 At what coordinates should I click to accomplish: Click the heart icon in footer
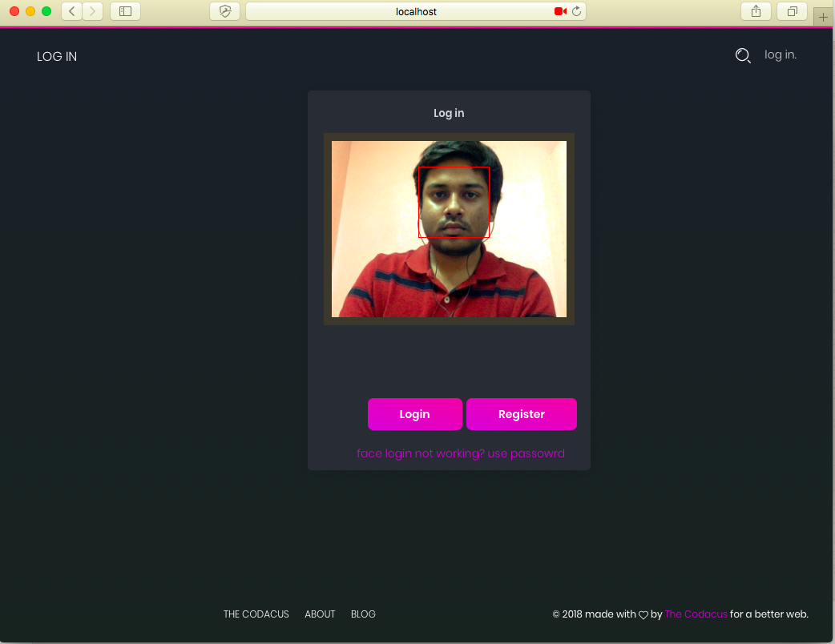click(x=643, y=615)
